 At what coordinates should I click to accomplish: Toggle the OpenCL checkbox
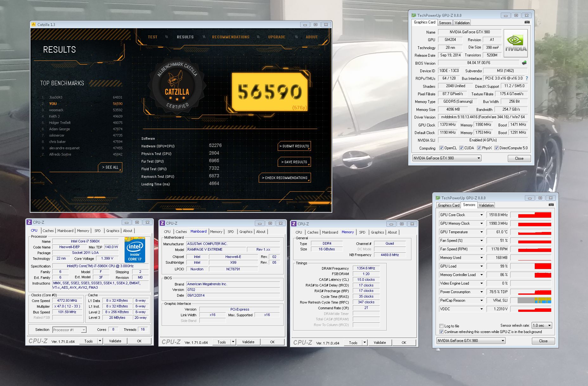coord(441,148)
